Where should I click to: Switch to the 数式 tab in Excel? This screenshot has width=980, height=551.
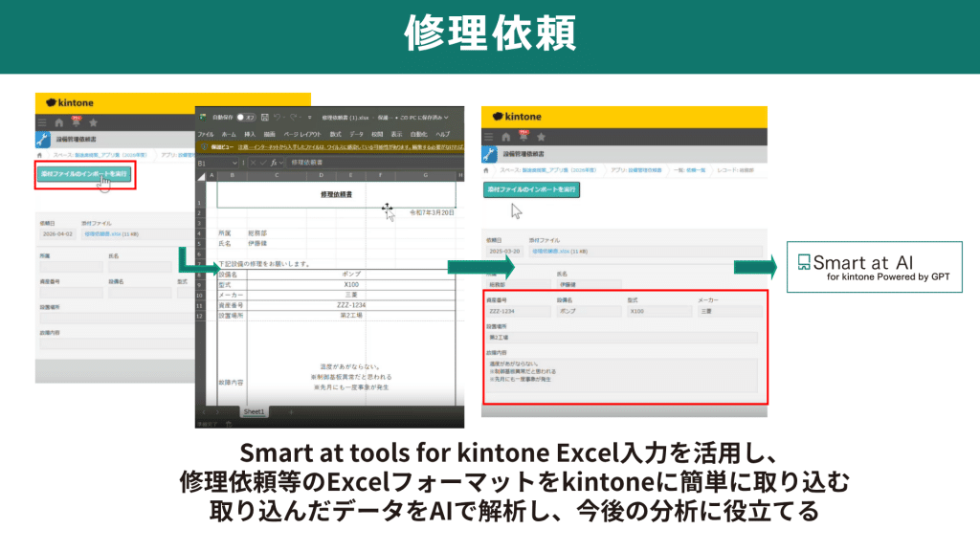click(336, 134)
